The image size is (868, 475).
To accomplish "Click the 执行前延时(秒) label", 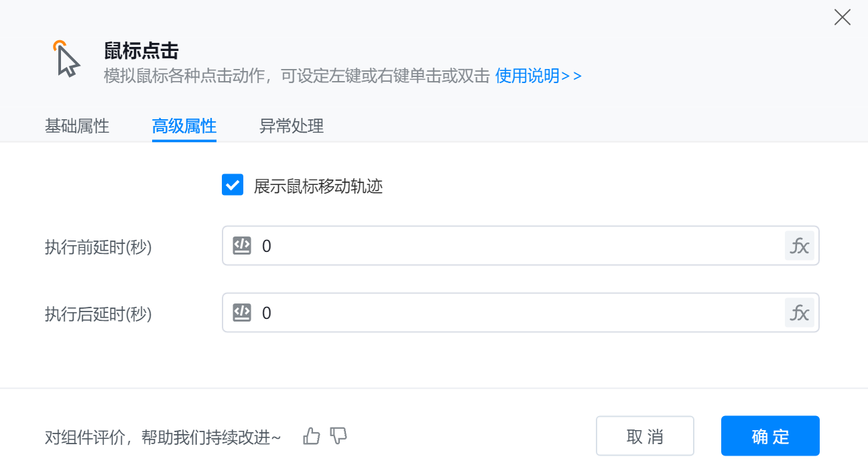I will [99, 247].
